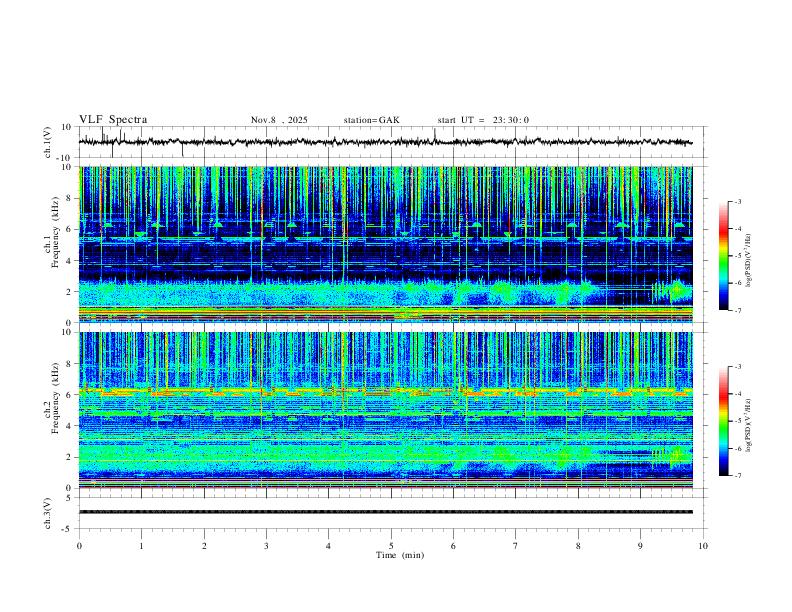The width and height of the screenshot is (792, 612).
Task: Click the '-7' label on ch.2 colorbar
Action: [737, 475]
